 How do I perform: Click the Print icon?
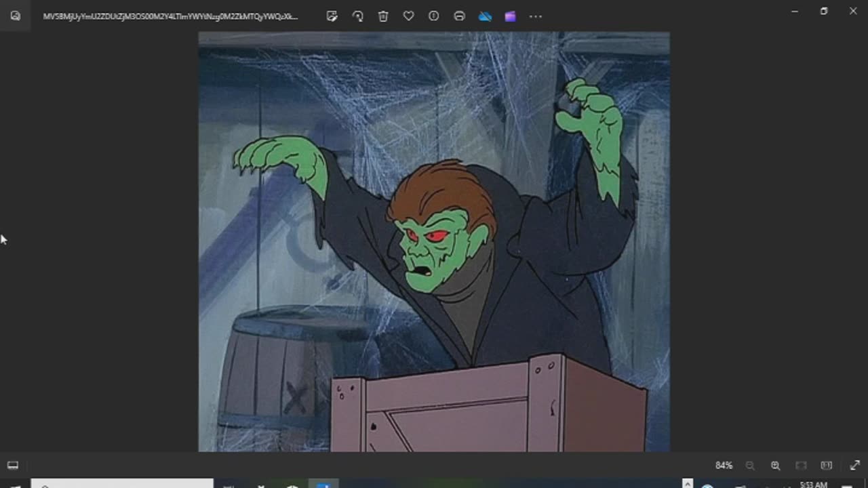point(459,16)
